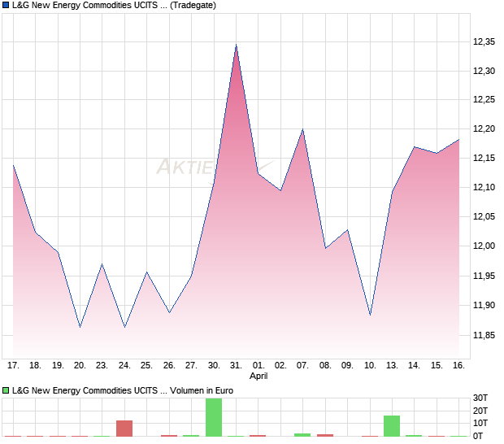Screen dimensions: 504x444
Task: Click the '19.' date label
Action: (x=58, y=365)
